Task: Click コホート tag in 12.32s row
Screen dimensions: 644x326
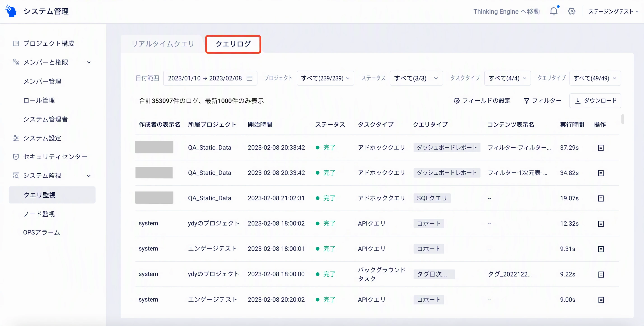Action: [x=429, y=223]
